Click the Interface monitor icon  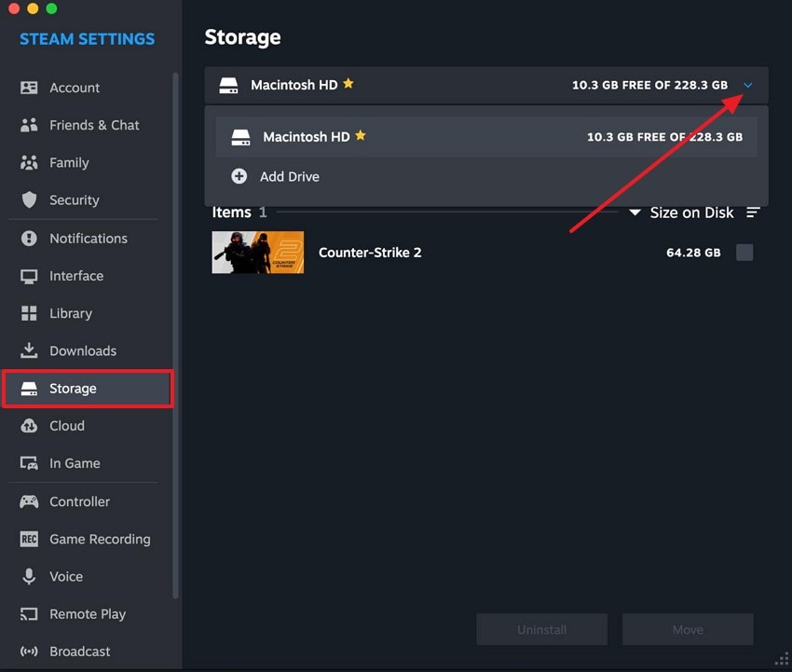point(29,276)
